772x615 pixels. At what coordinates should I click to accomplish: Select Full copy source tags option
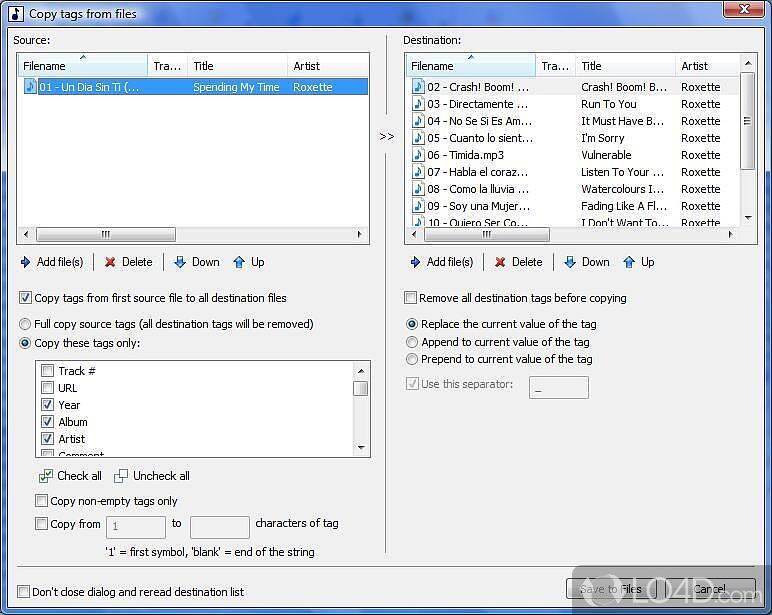25,324
